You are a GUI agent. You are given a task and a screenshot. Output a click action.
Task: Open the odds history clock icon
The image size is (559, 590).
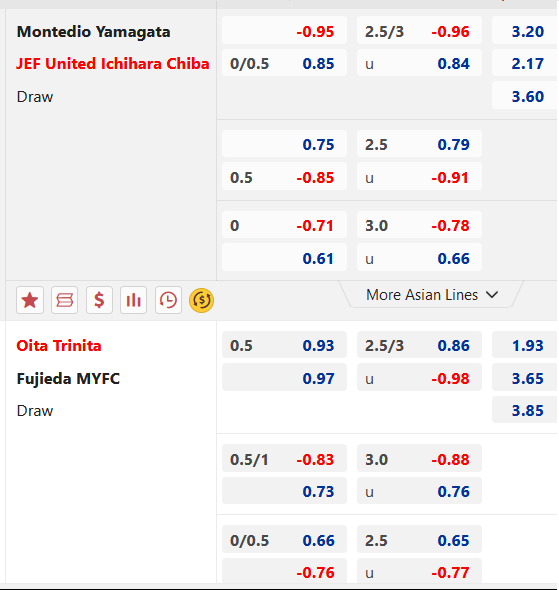(168, 300)
